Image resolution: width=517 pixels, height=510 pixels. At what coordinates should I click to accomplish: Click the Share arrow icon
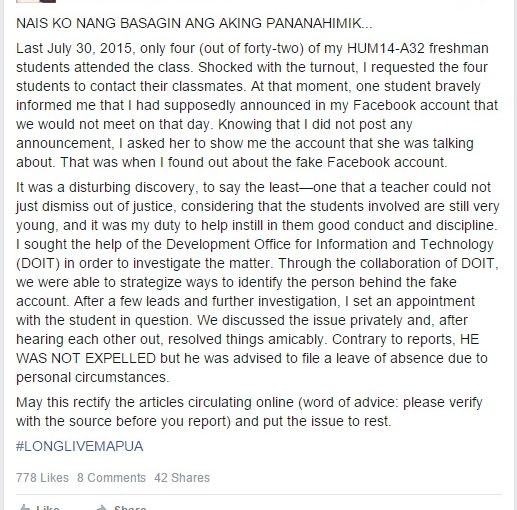pos(101,508)
